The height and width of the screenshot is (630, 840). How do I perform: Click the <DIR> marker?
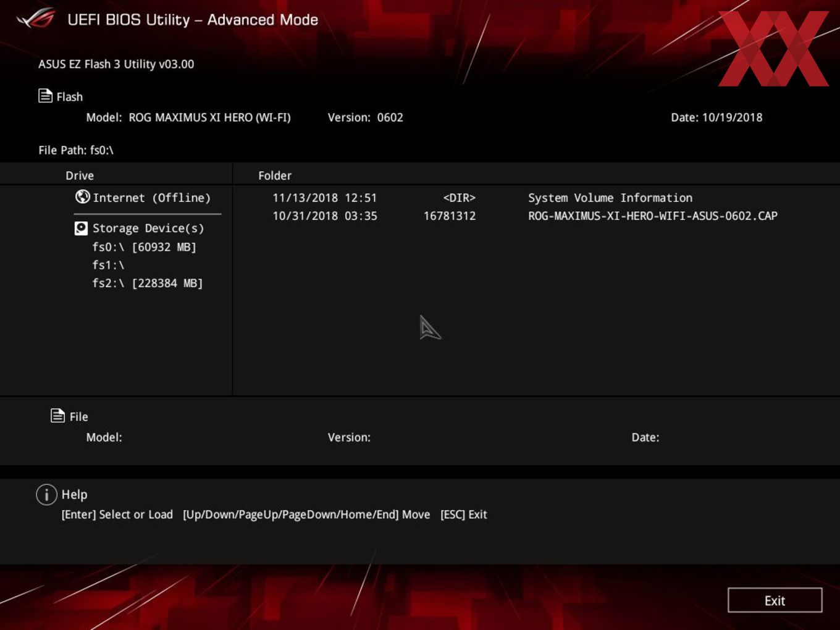tap(459, 198)
